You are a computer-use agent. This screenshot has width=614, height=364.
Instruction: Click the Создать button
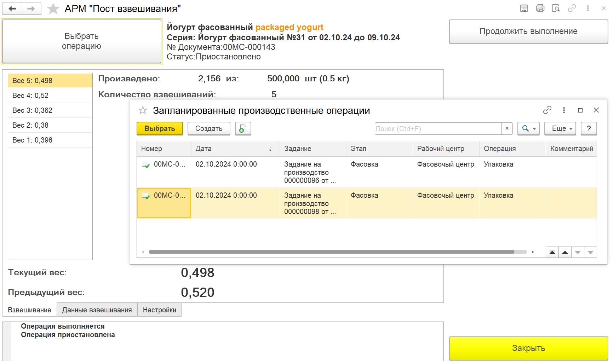pos(209,129)
